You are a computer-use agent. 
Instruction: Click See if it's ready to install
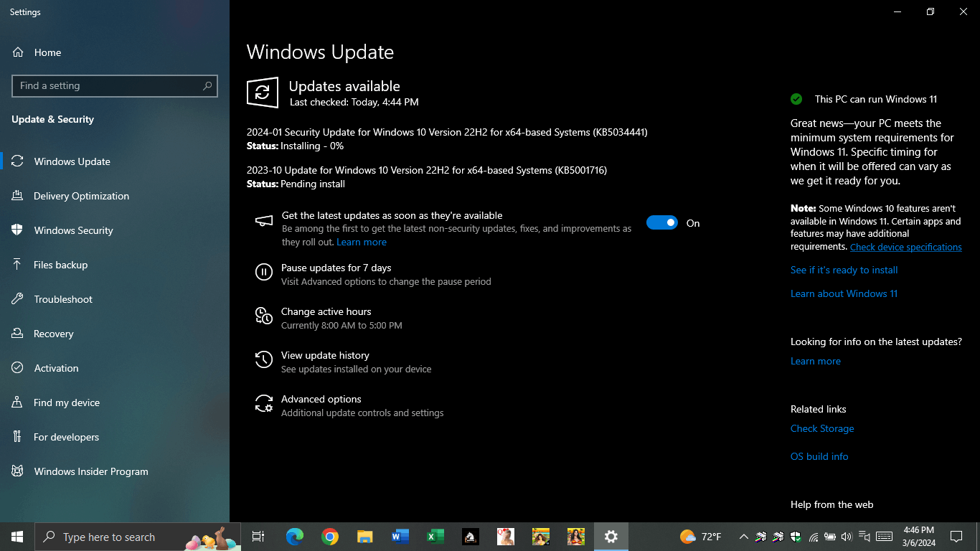click(844, 270)
